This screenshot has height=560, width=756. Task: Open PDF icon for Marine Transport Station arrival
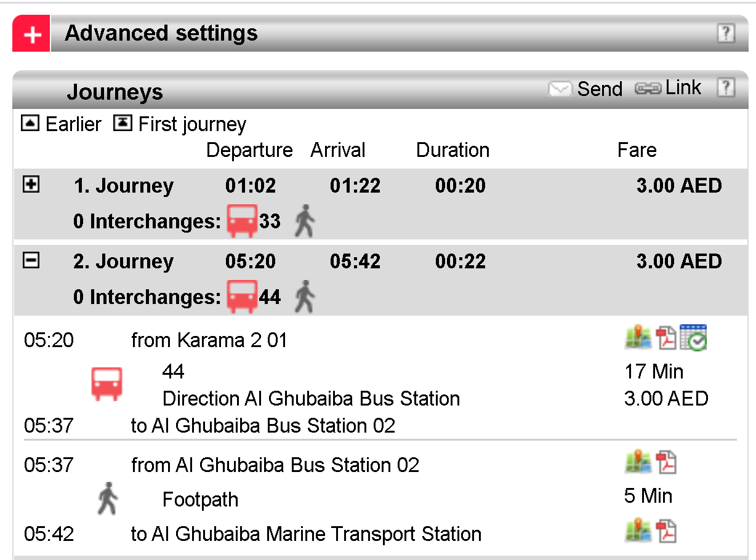(x=666, y=530)
